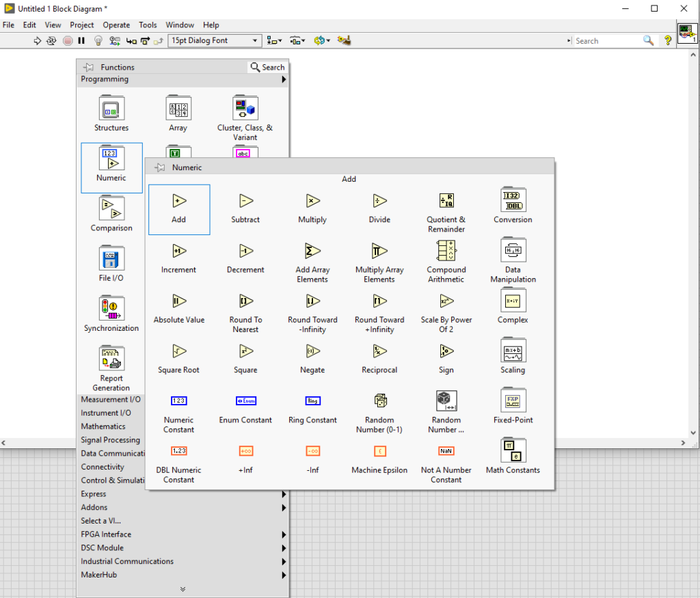This screenshot has width=700, height=598.
Task: Choose the Multiply function
Action: tap(312, 209)
